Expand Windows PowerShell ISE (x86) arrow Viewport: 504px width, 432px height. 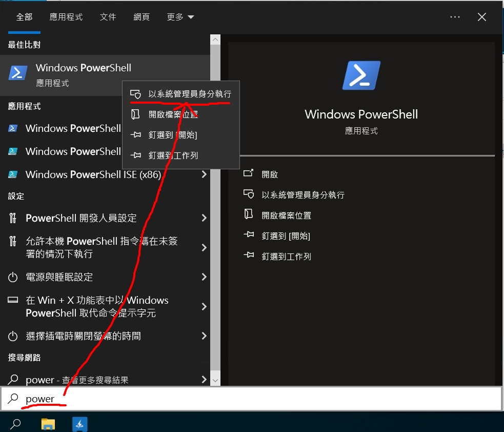click(x=204, y=174)
